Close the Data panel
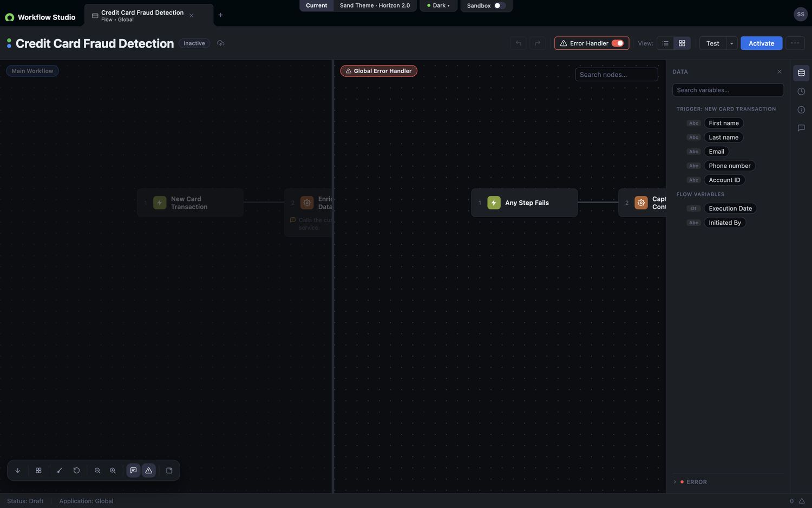The height and width of the screenshot is (508, 812). click(x=780, y=71)
